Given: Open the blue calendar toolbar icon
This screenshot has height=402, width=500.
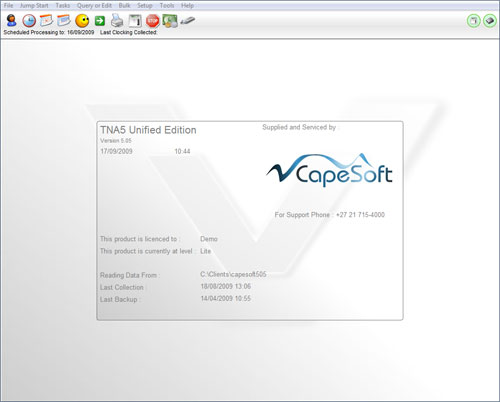Looking at the screenshot, I should pos(64,21).
